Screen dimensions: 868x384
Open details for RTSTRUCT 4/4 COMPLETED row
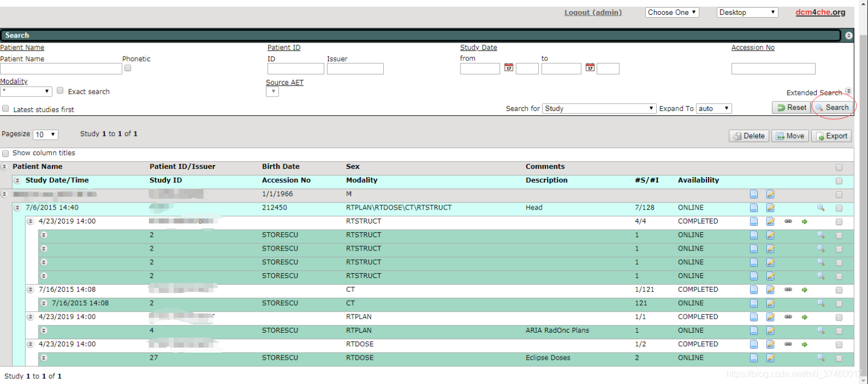coord(754,221)
